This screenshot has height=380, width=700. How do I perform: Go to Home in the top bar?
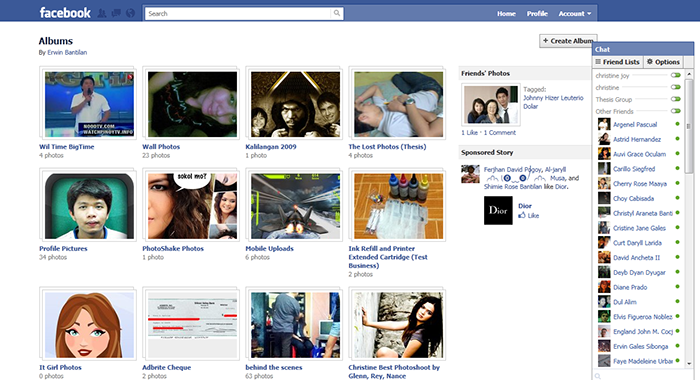pos(506,13)
